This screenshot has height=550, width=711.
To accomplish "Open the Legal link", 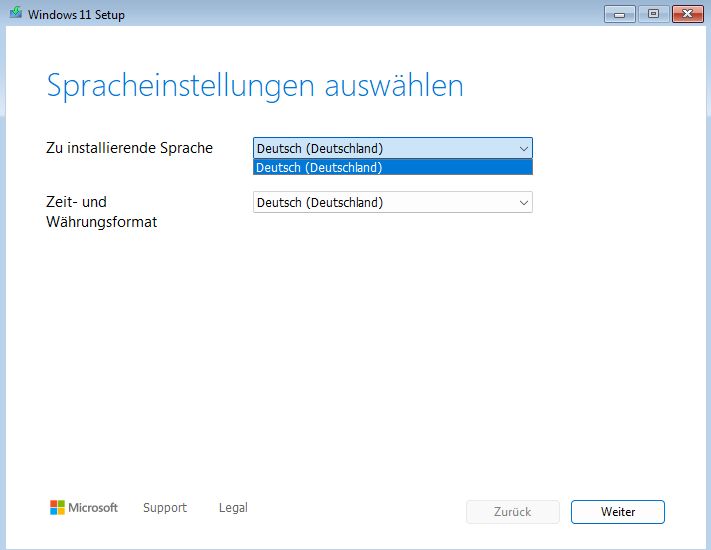I will pyautogui.click(x=233, y=507).
